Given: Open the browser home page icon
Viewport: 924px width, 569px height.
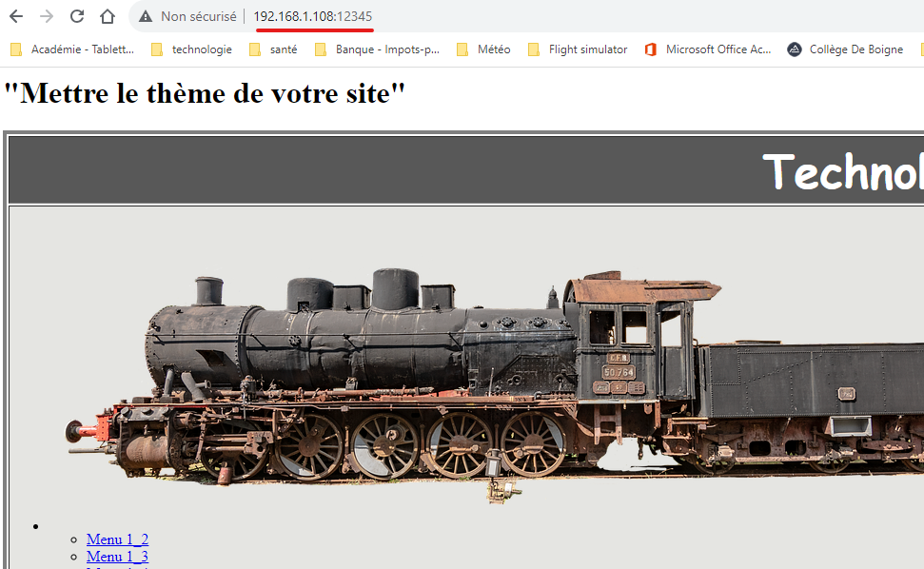Looking at the screenshot, I should [x=108, y=16].
